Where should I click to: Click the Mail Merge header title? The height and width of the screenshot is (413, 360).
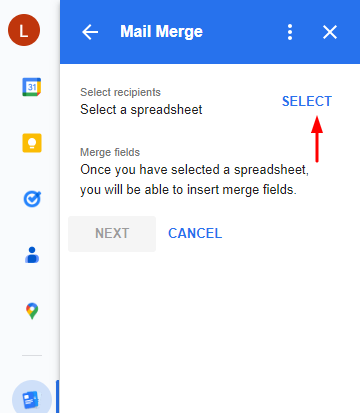pyautogui.click(x=161, y=32)
